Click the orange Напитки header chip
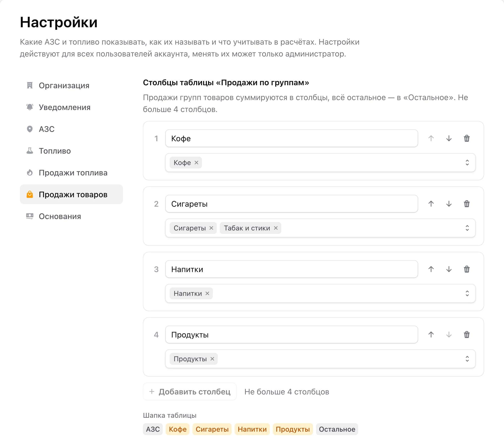This screenshot has height=446, width=504. point(252,429)
